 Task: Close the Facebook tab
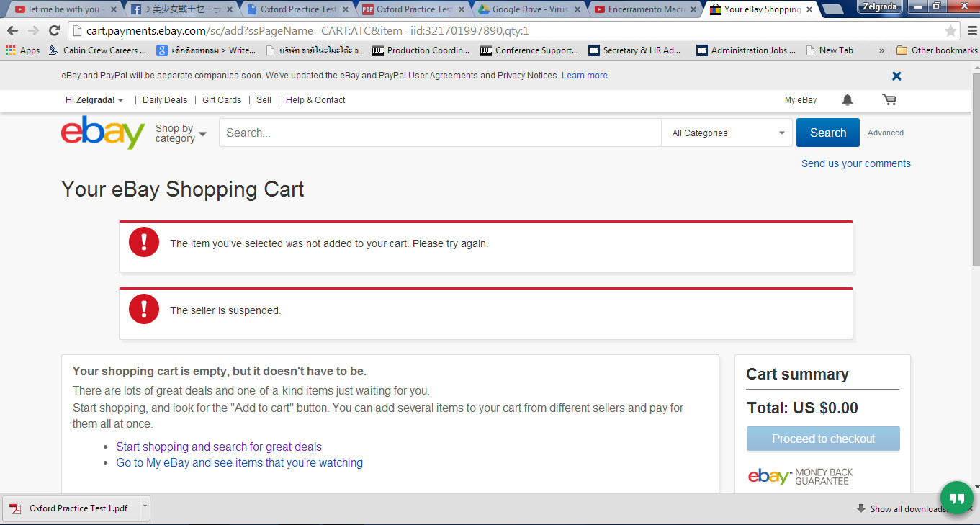coord(228,9)
